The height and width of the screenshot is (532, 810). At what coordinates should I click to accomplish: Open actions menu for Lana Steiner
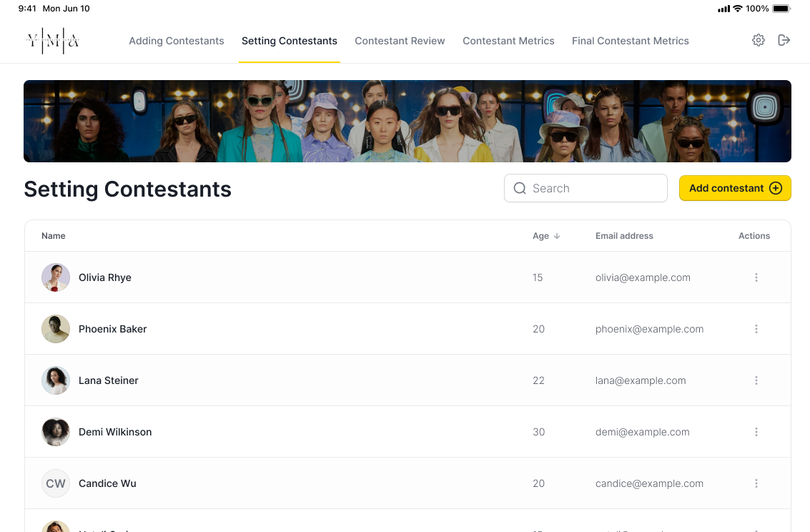[x=756, y=380]
